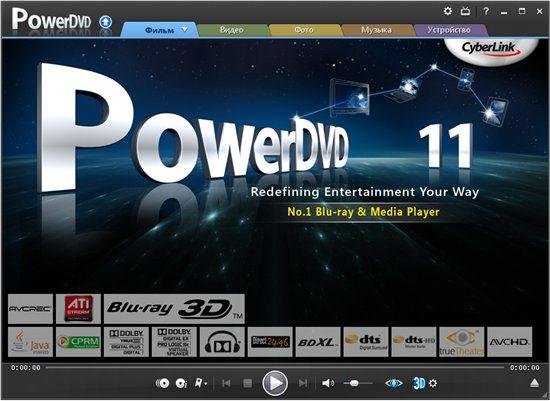The height and width of the screenshot is (401, 550).
Task: Click the trueTheater logo tile
Action: (462, 342)
